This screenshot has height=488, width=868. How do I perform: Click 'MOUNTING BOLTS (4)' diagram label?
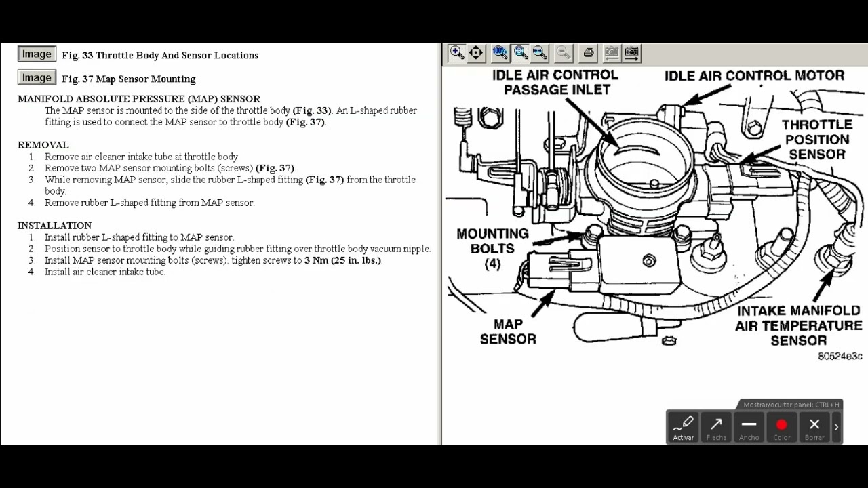(492, 249)
